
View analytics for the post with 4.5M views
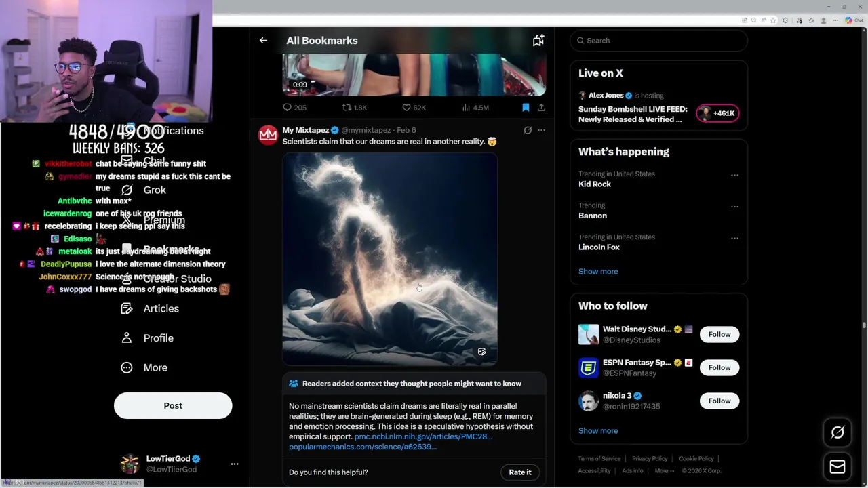[x=475, y=108]
